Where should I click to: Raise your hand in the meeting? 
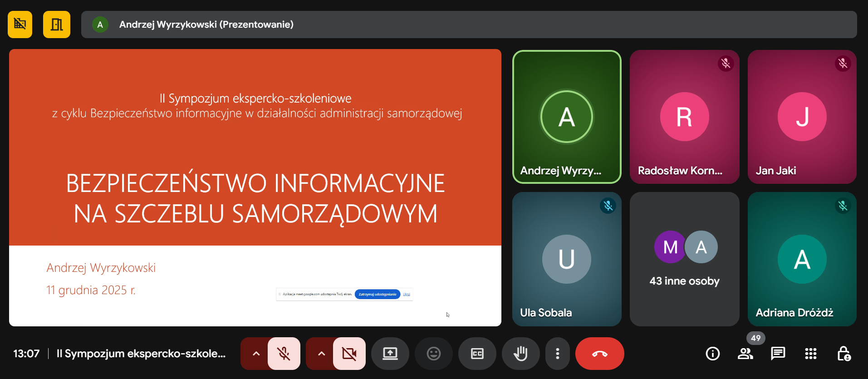[520, 354]
